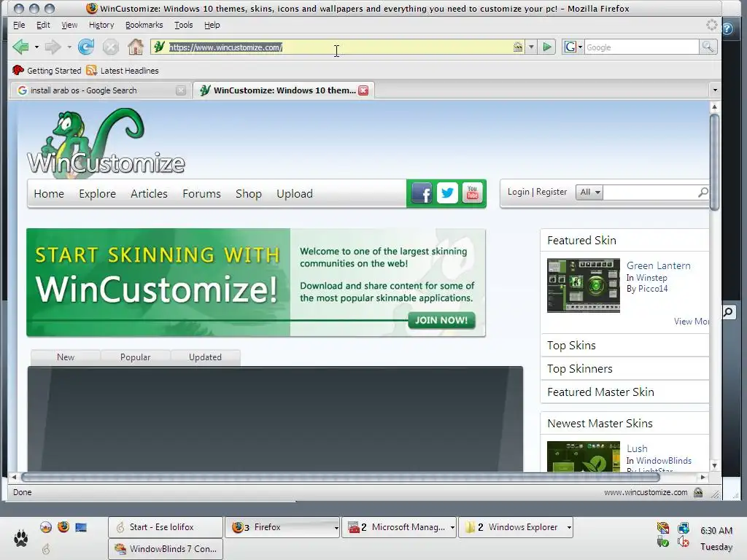This screenshot has width=747, height=560.
Task: Click the scroll down arrow of the page
Action: (x=714, y=466)
